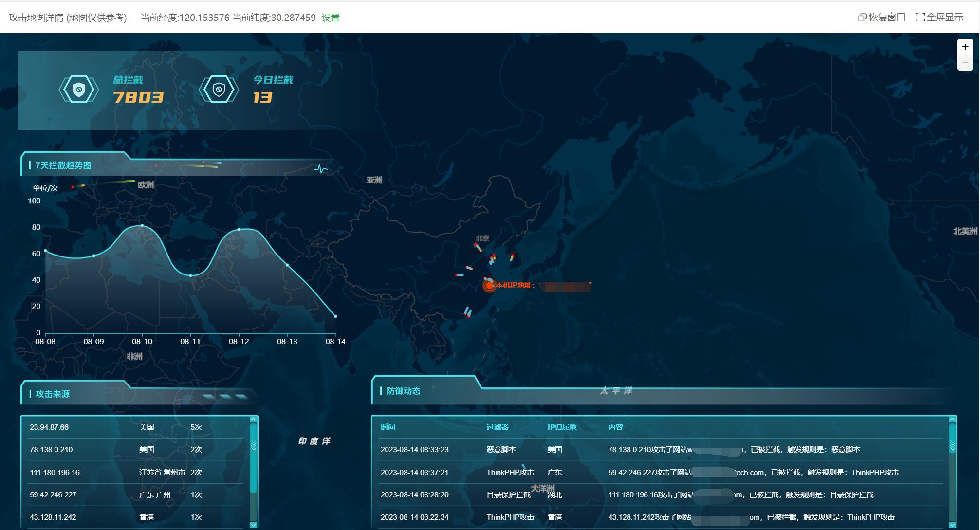Click the 78.138.0.210 attack content description

734,450
